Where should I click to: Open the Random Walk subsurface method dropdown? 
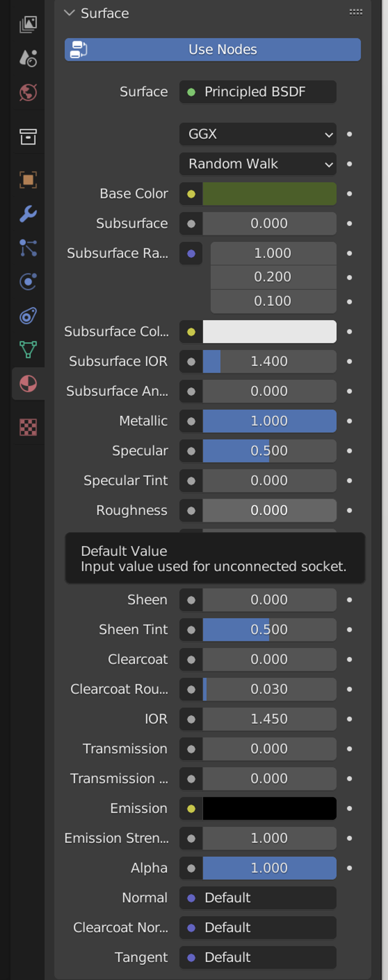point(258,164)
